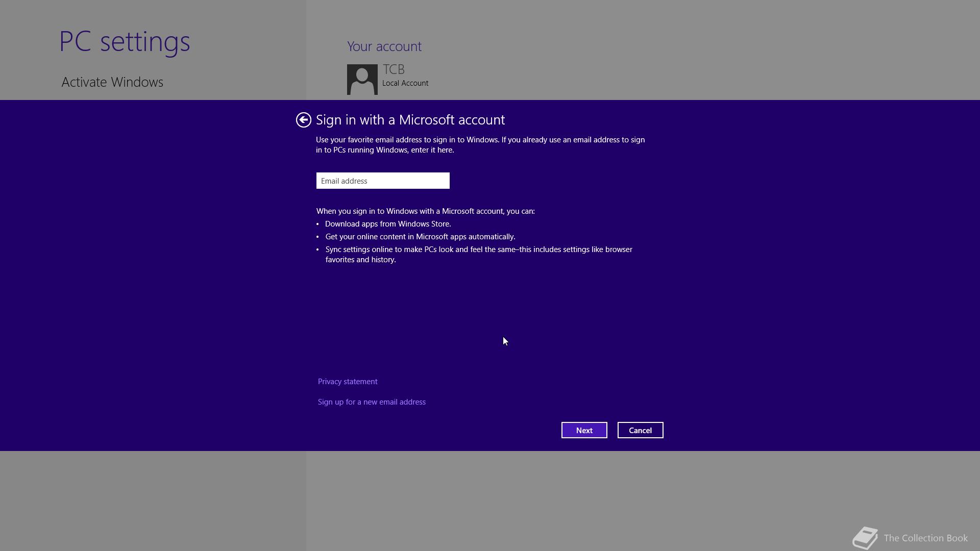The width and height of the screenshot is (980, 551).
Task: Click the Get your online content bullet
Action: (x=420, y=237)
